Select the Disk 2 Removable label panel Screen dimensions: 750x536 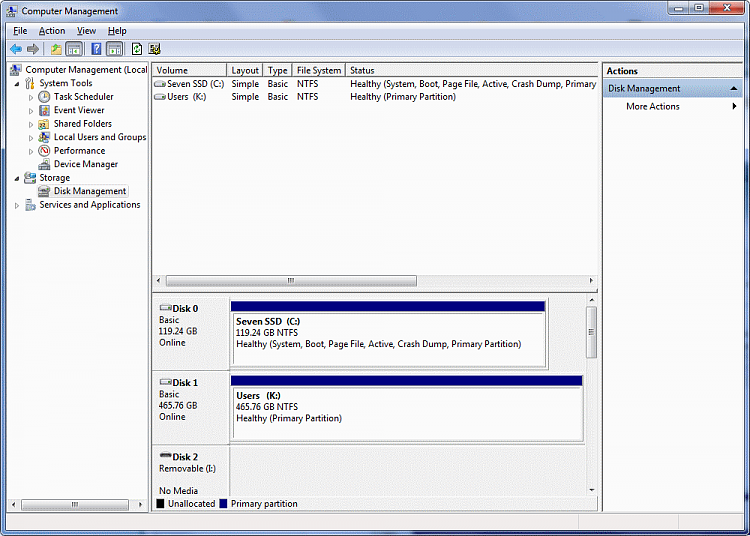pos(190,471)
